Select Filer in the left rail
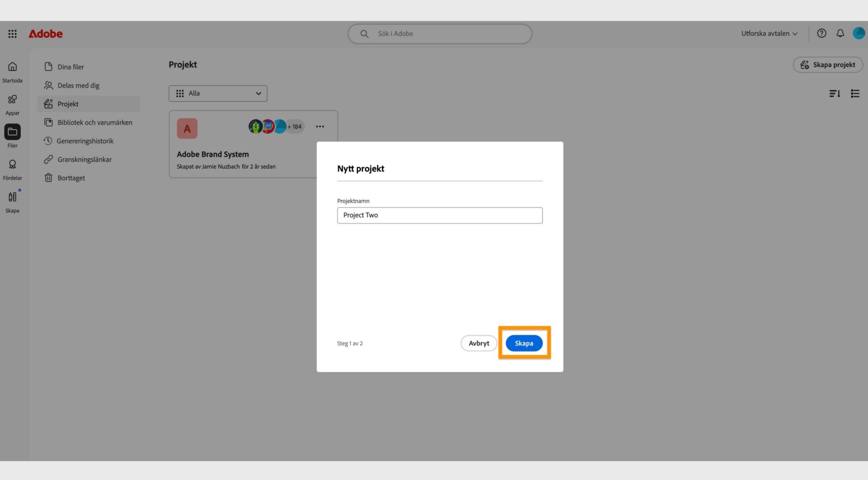Image resolution: width=868 pixels, height=480 pixels. pyautogui.click(x=13, y=137)
